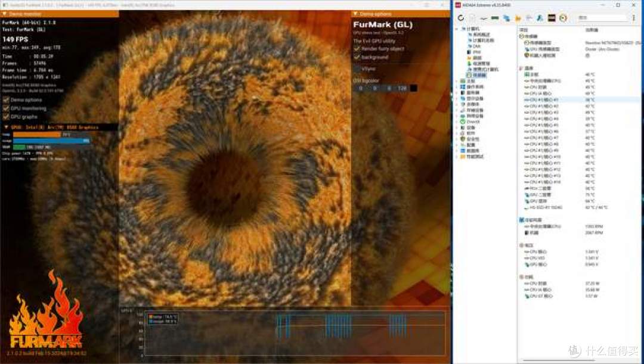Screen dimensions: 644x364
Task: Click the orange icon in AIDA64 toolbar
Action: coord(518,18)
